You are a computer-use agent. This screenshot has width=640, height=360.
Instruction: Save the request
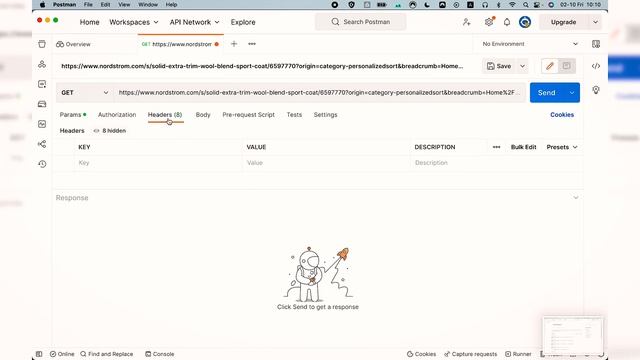pos(499,66)
